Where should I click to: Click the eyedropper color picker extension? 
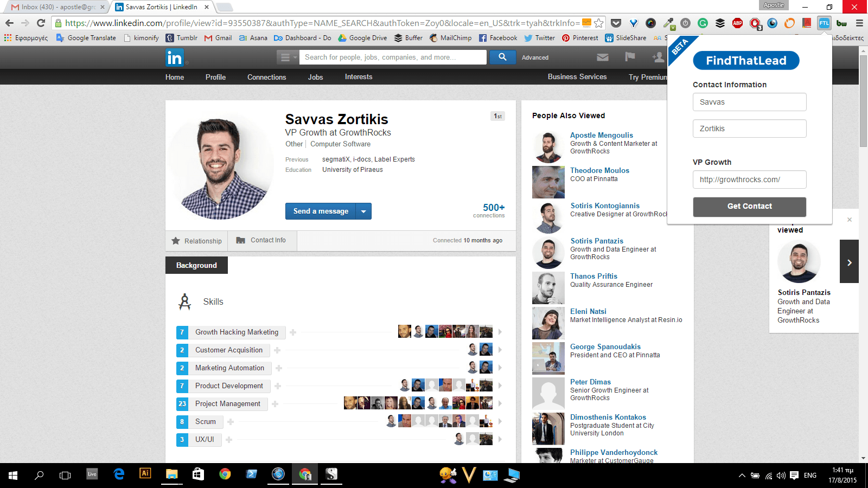668,23
